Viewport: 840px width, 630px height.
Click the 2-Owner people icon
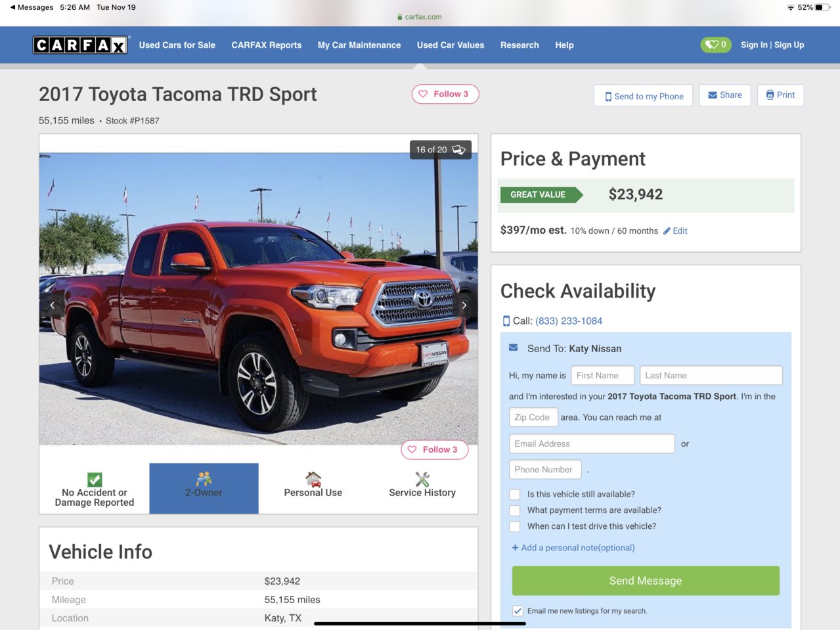pyautogui.click(x=204, y=479)
